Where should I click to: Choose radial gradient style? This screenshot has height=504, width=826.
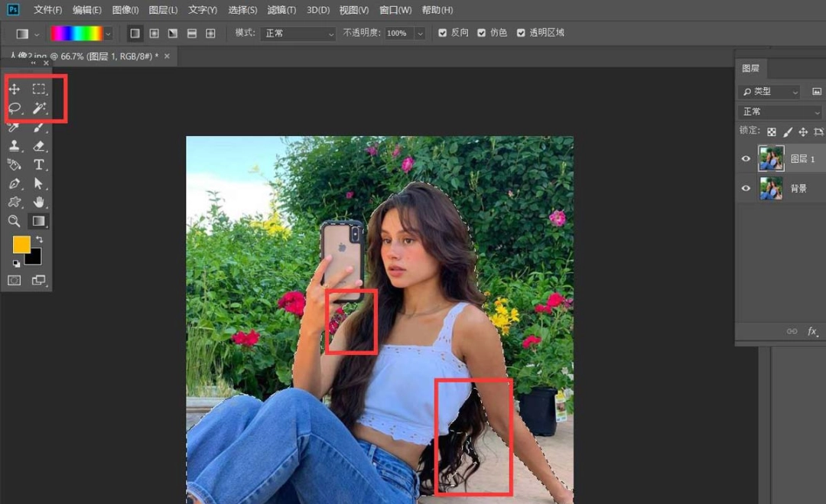tap(154, 33)
